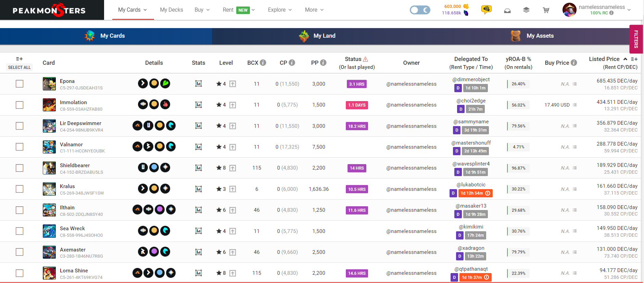Open the FILTERS side panel
Screen dimensions: 644x283
tap(636, 39)
